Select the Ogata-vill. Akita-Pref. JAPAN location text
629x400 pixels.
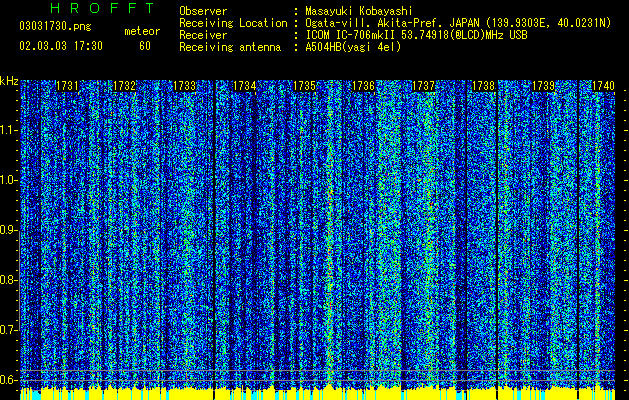pos(458,23)
